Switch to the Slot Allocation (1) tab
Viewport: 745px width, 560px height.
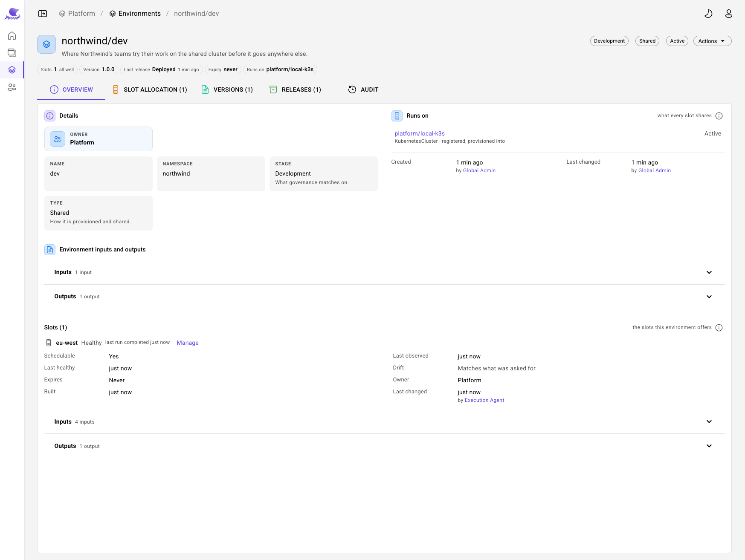coord(150,89)
